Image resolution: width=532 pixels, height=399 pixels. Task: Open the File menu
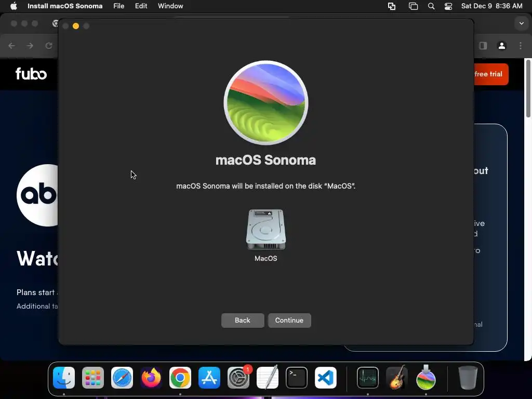(119, 6)
